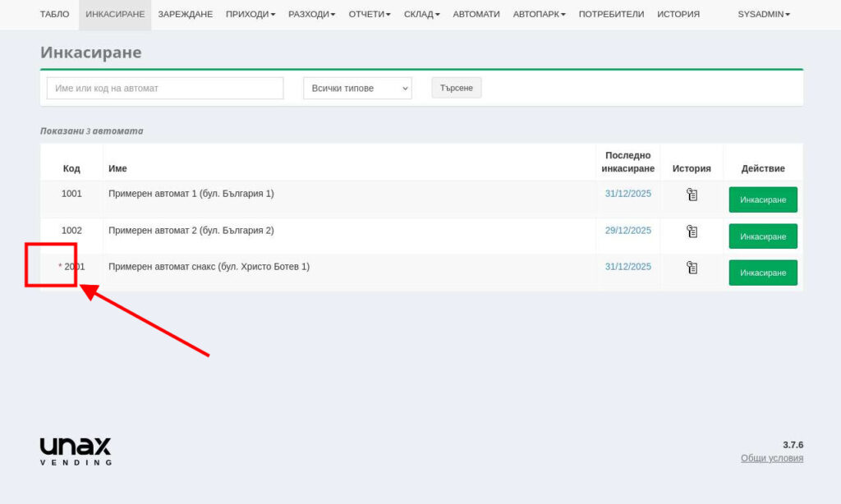Open last collection date link for 1001

(x=628, y=194)
